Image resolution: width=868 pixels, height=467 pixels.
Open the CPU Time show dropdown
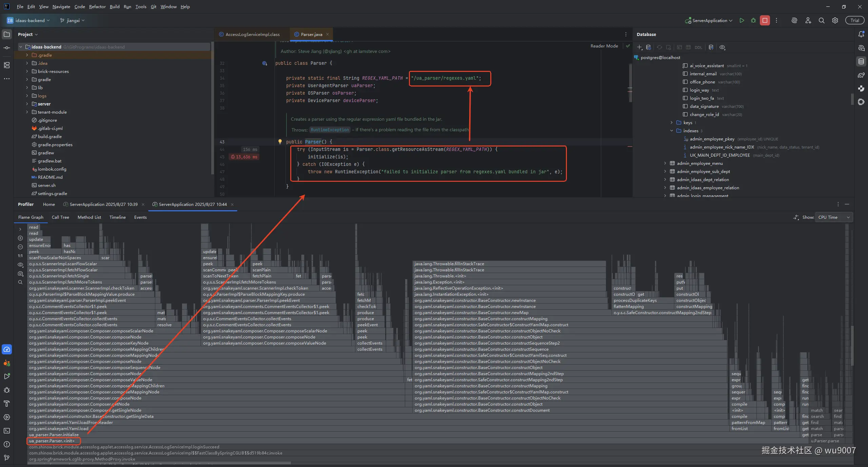(834, 217)
